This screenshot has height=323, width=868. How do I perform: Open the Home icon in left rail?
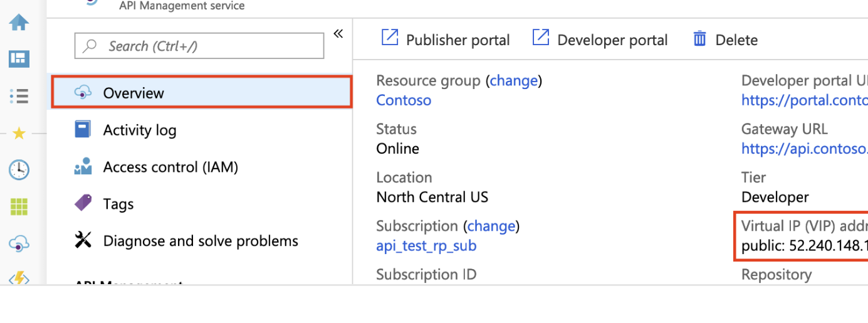[x=19, y=23]
